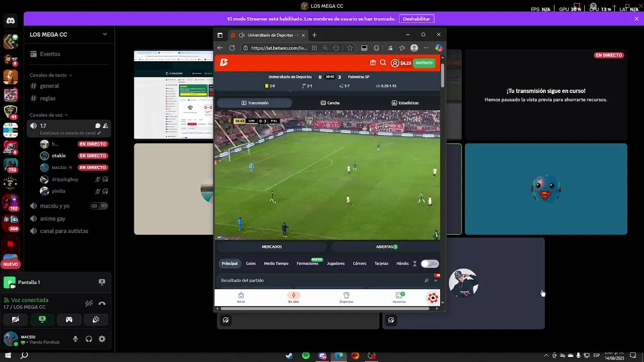This screenshot has width=644, height=362.
Task: Open the ABIERTAS bets button
Action: click(386, 247)
